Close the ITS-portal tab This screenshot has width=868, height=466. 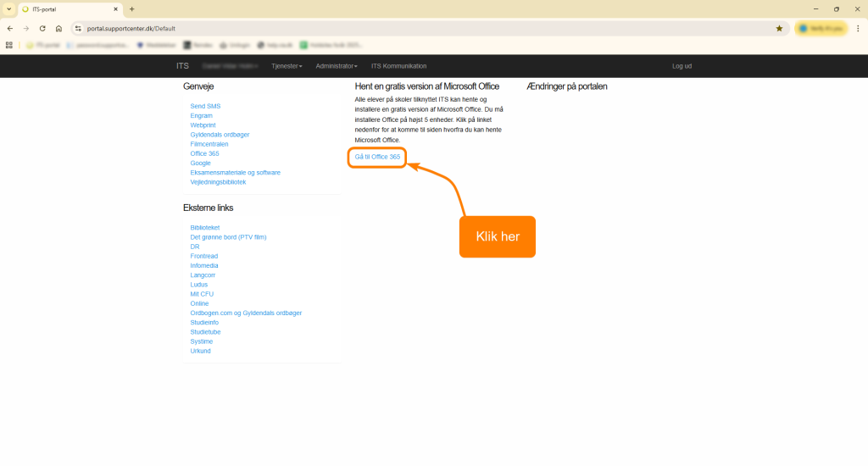115,8
